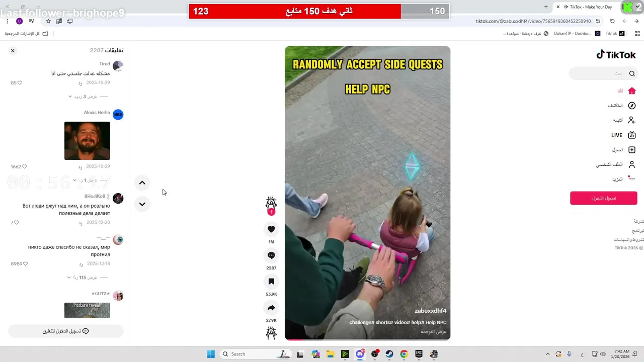Follow zabuxxdhf4 via the pink plus badge
644x362 pixels.
pyautogui.click(x=271, y=212)
